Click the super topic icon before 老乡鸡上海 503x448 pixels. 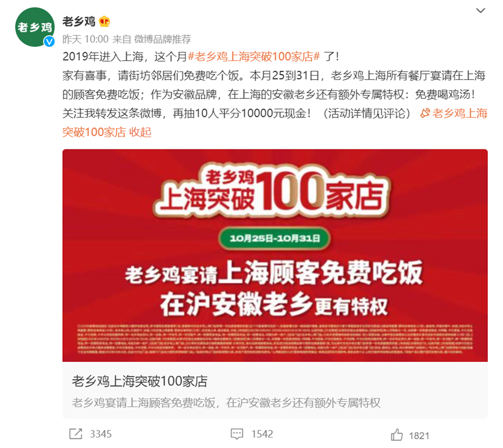click(x=425, y=113)
